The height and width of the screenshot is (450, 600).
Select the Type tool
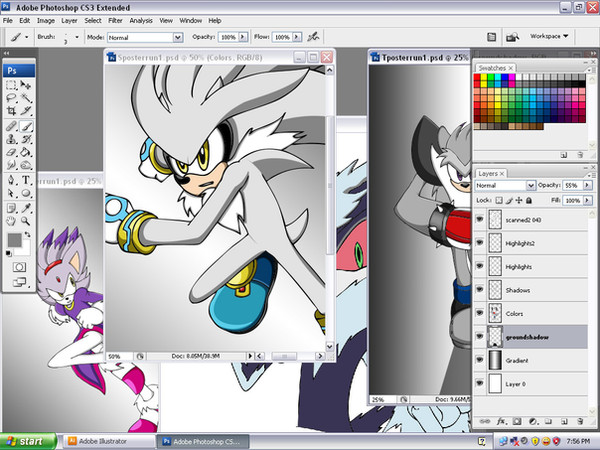(x=26, y=180)
